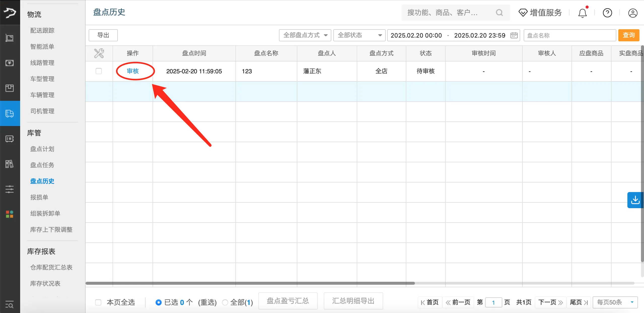This screenshot has width=644, height=313.
Task: Open the money (¥) module in sidebar
Action: (x=10, y=63)
